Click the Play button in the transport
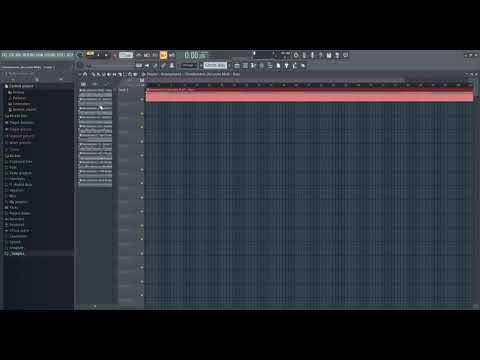The image size is (480, 360). point(98,55)
